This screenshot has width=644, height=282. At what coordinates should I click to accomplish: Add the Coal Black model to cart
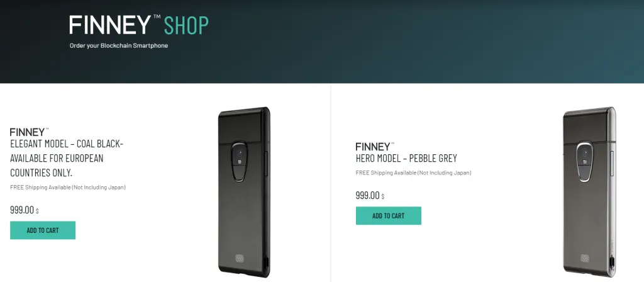(x=43, y=230)
